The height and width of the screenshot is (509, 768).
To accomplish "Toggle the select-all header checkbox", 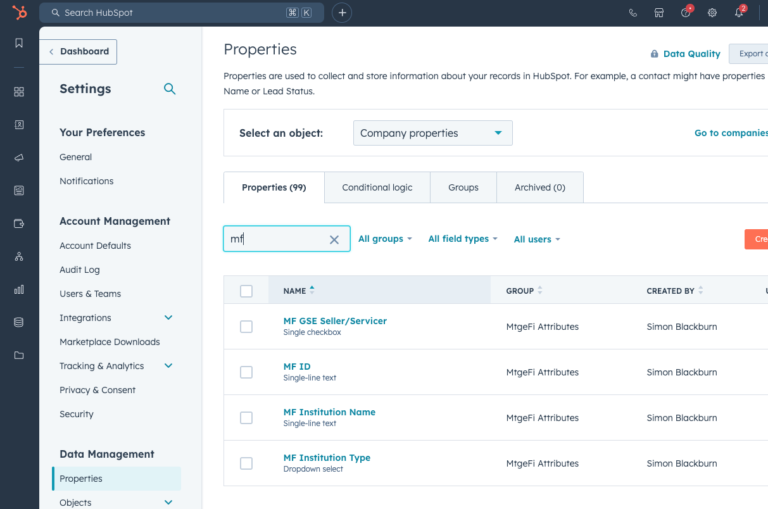I will [x=246, y=291].
